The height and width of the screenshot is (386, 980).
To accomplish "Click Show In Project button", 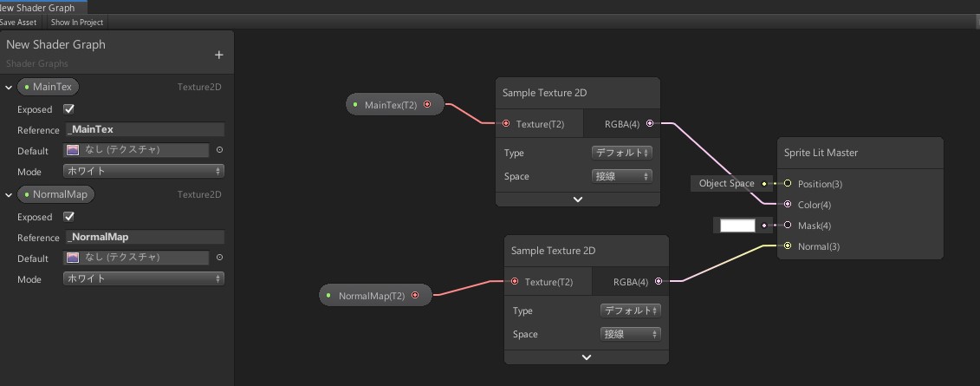I will 77,22.
